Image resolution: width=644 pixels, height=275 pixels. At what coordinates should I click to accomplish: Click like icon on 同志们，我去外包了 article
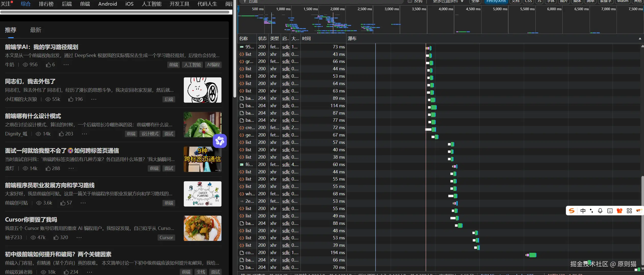(71, 99)
